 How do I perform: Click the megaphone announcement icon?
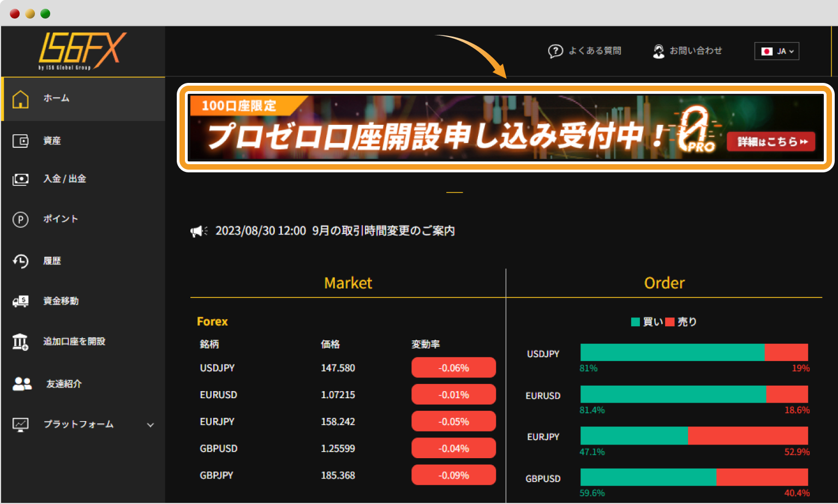coord(199,231)
